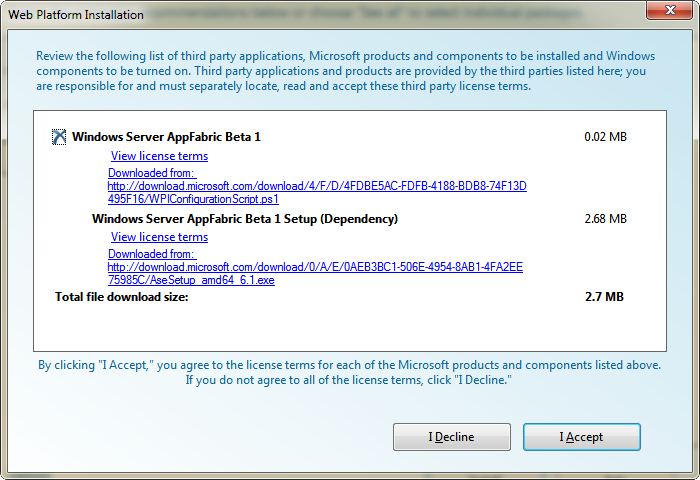Decline the license terms with I Decline

tap(452, 437)
